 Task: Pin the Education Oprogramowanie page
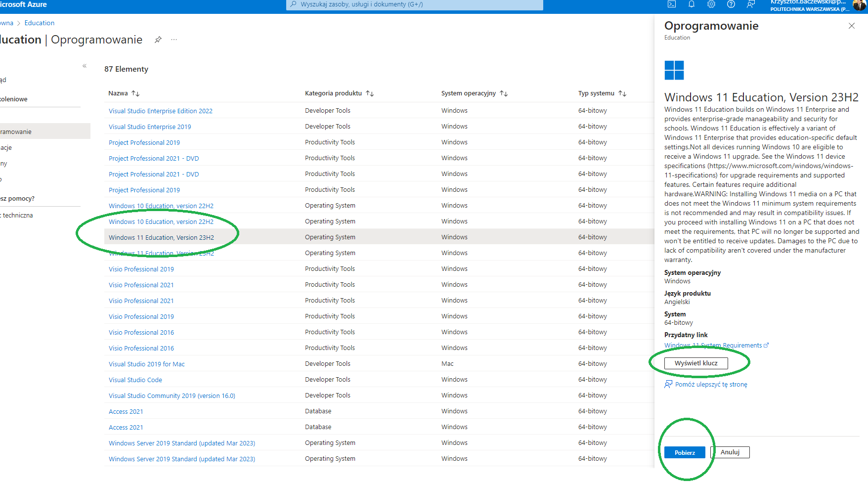click(158, 40)
